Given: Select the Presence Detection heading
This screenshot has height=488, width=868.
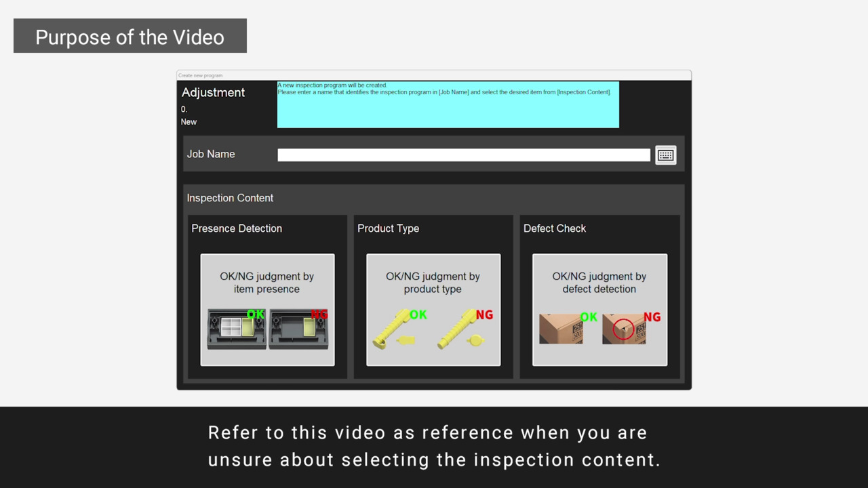Looking at the screenshot, I should (x=237, y=228).
